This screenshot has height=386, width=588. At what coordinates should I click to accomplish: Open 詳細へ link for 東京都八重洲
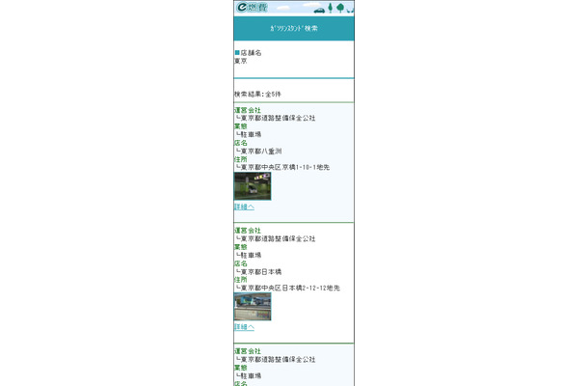244,207
